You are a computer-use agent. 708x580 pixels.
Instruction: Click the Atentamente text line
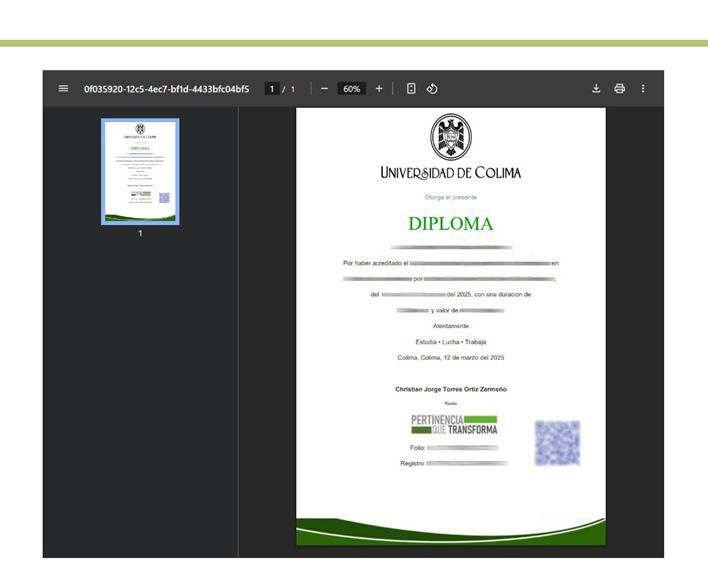451,326
